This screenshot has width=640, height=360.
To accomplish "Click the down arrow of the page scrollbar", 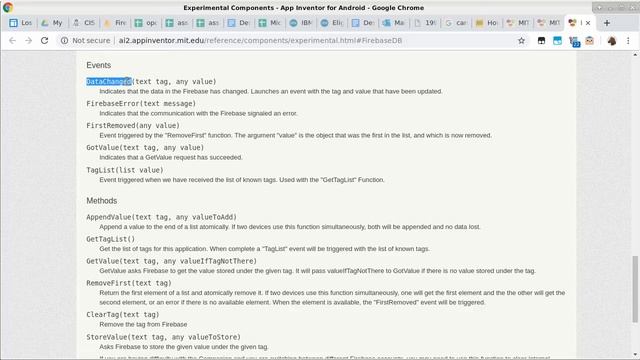I will 635,355.
